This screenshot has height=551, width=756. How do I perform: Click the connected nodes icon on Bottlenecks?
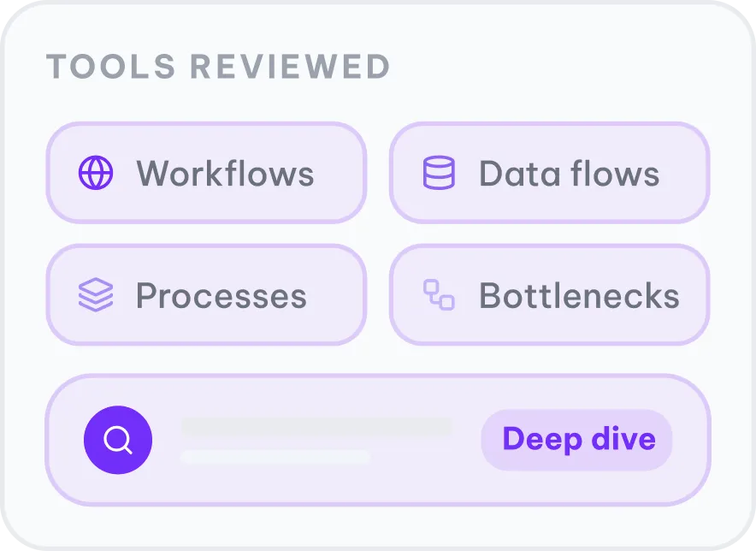440,295
